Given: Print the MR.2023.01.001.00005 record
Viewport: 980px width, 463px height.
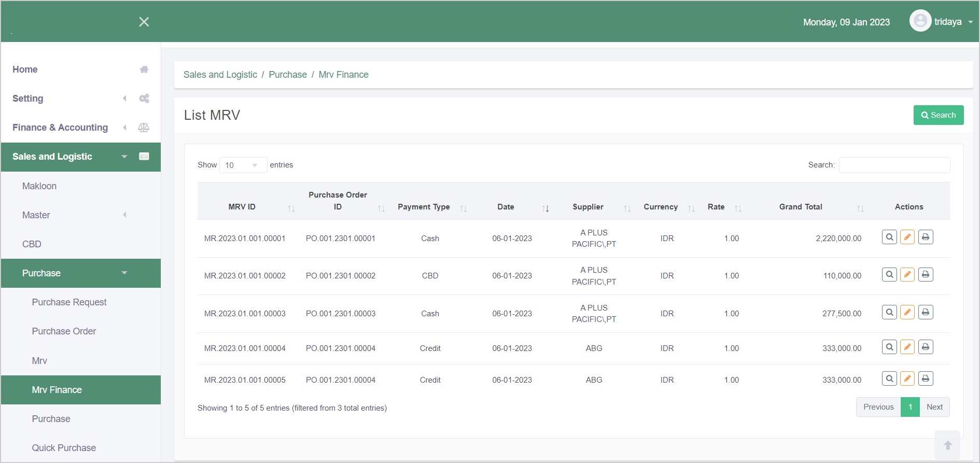Looking at the screenshot, I should tap(926, 379).
